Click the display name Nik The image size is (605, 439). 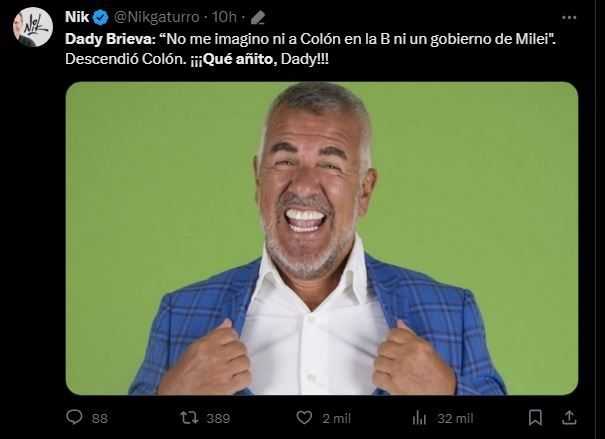pos(77,17)
